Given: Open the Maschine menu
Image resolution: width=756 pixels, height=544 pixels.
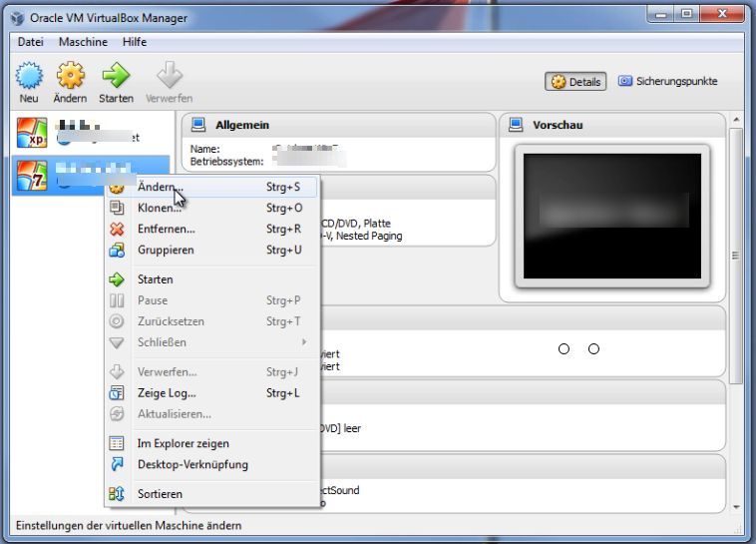Looking at the screenshot, I should 83,42.
